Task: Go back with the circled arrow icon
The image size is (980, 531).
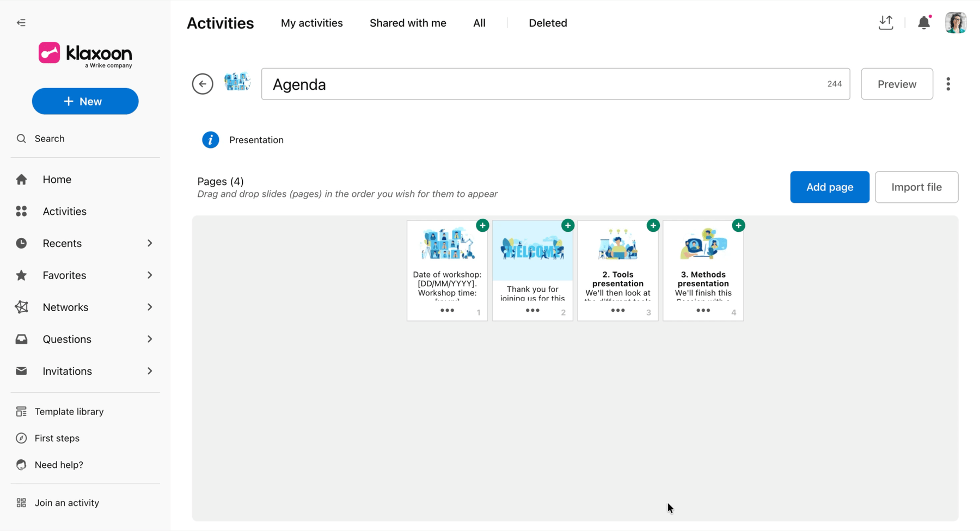Action: [203, 84]
